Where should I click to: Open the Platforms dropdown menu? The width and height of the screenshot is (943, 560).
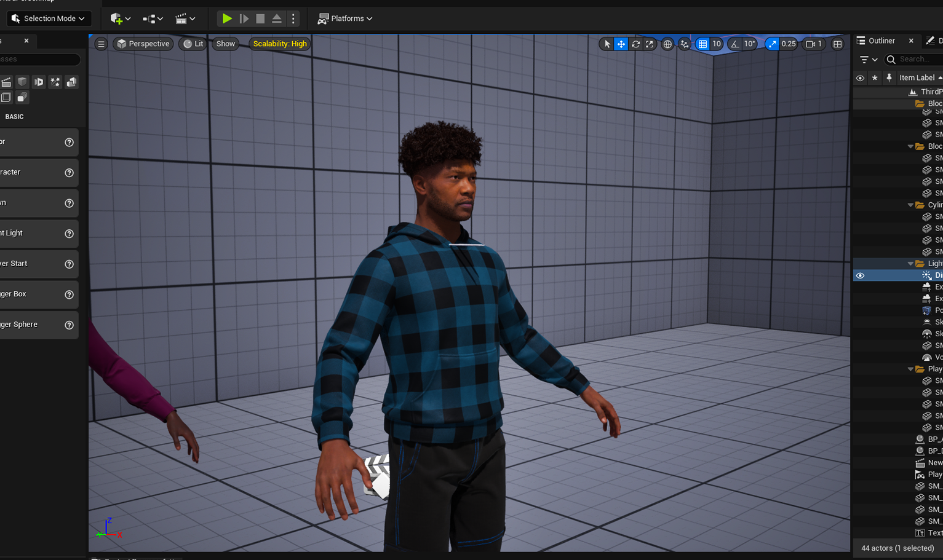pyautogui.click(x=344, y=18)
